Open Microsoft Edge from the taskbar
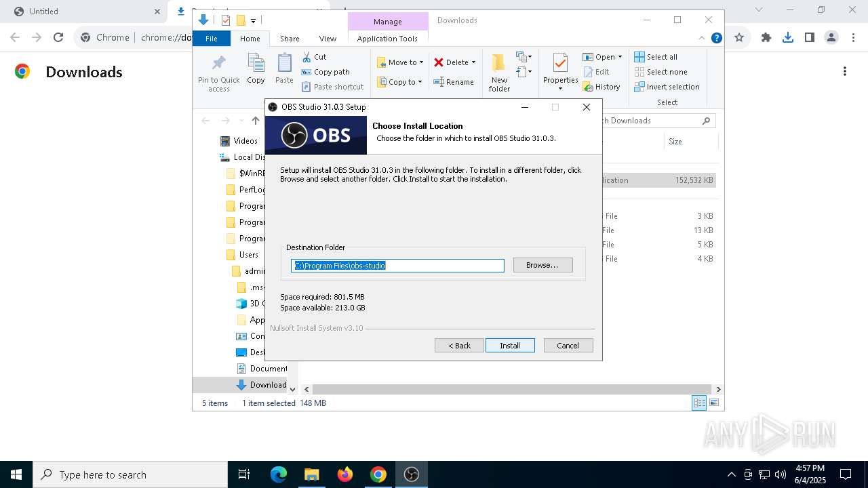The width and height of the screenshot is (868, 488). [279, 474]
